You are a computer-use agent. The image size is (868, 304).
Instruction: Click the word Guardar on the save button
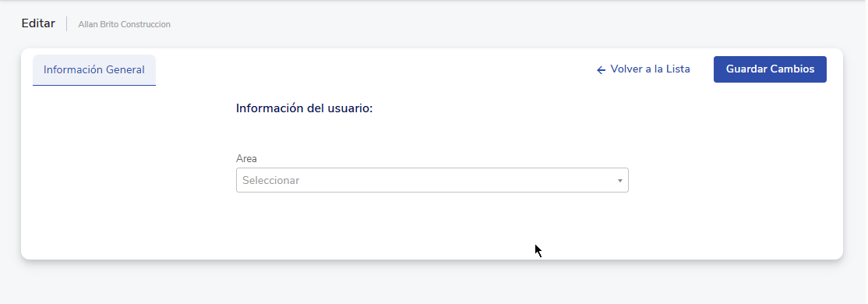pyautogui.click(x=746, y=69)
